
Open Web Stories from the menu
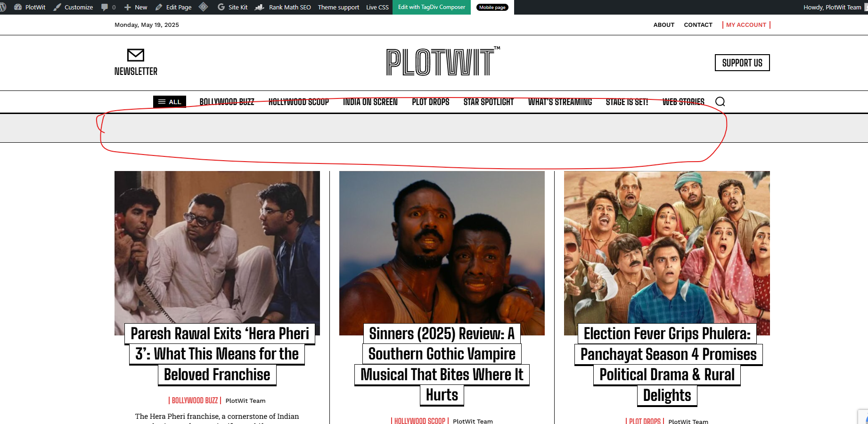coord(683,102)
